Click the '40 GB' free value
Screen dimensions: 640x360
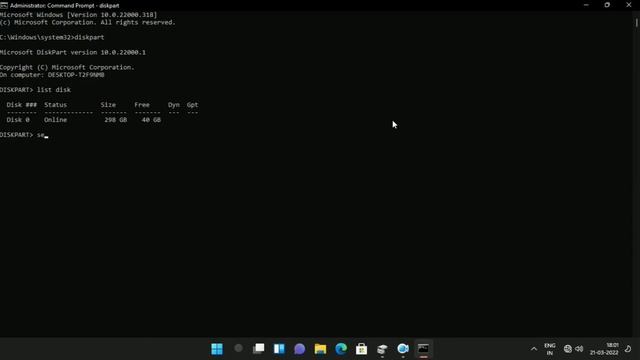pos(151,120)
